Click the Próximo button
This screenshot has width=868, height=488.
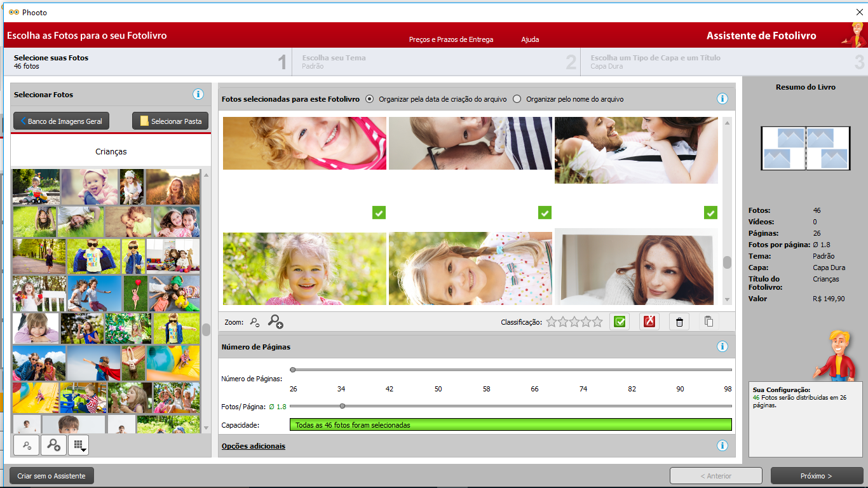coord(816,476)
